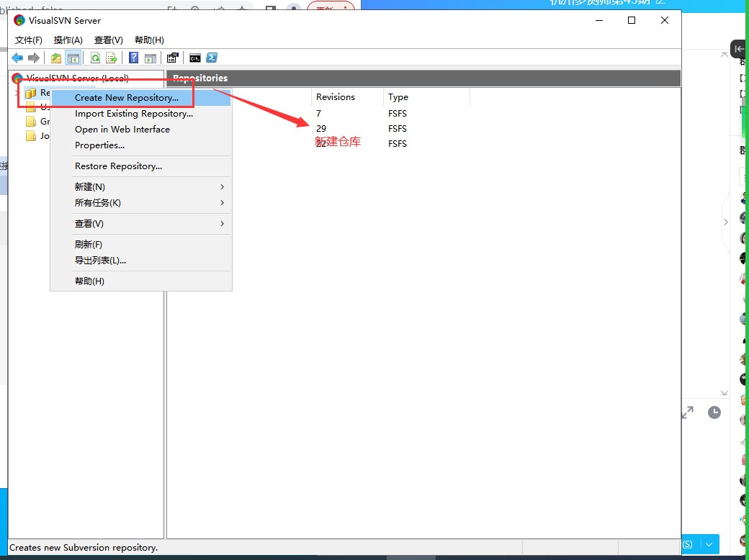
Task: Click the clock history icon in chat window
Action: [x=714, y=412]
